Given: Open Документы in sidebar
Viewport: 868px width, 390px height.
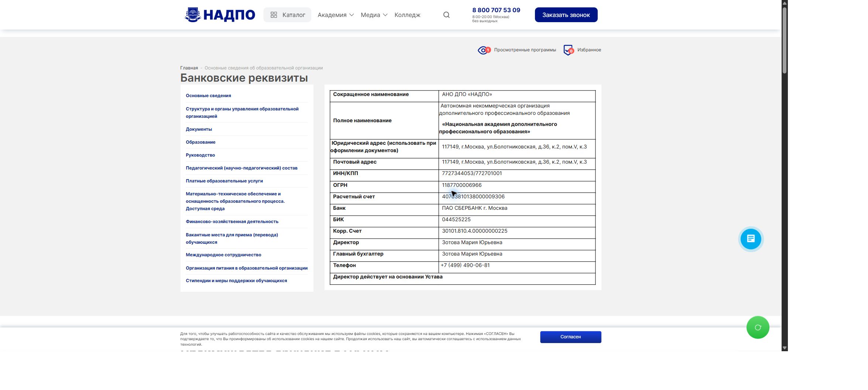Looking at the screenshot, I should coord(199,129).
